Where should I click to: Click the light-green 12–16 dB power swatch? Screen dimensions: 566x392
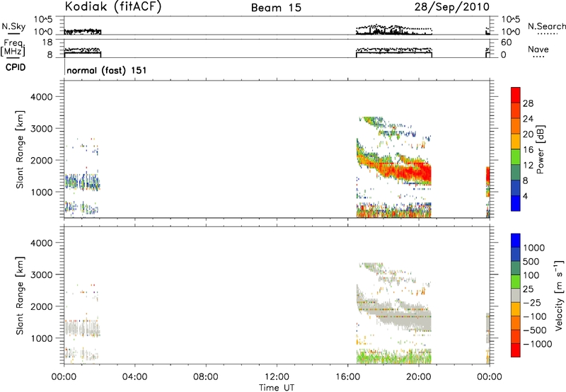coord(516,156)
